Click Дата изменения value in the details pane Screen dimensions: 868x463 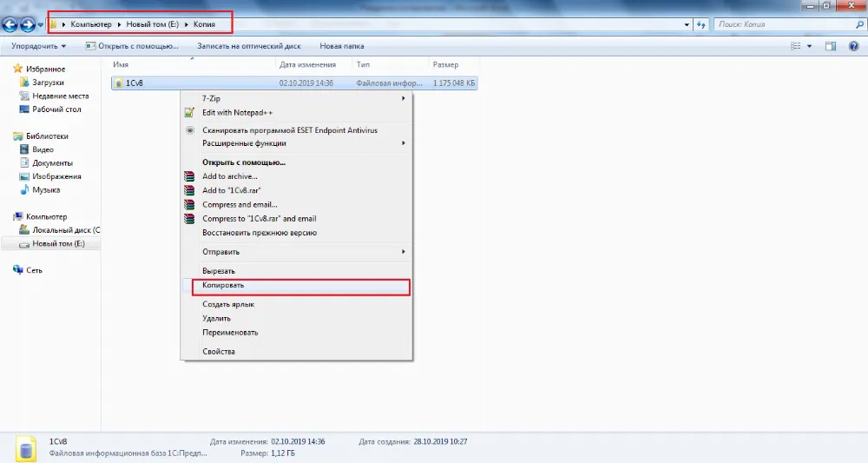pos(298,441)
